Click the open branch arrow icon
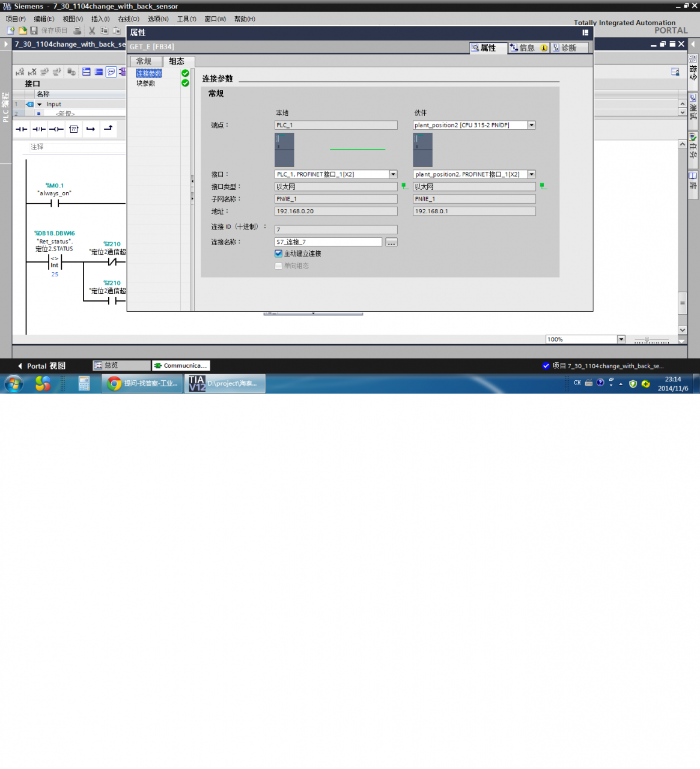 (x=91, y=129)
